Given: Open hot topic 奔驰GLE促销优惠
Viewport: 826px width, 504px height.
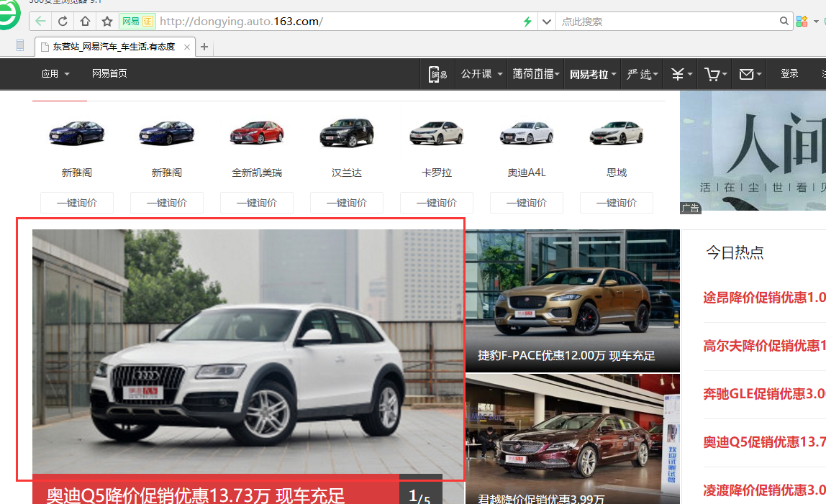Looking at the screenshot, I should point(764,394).
